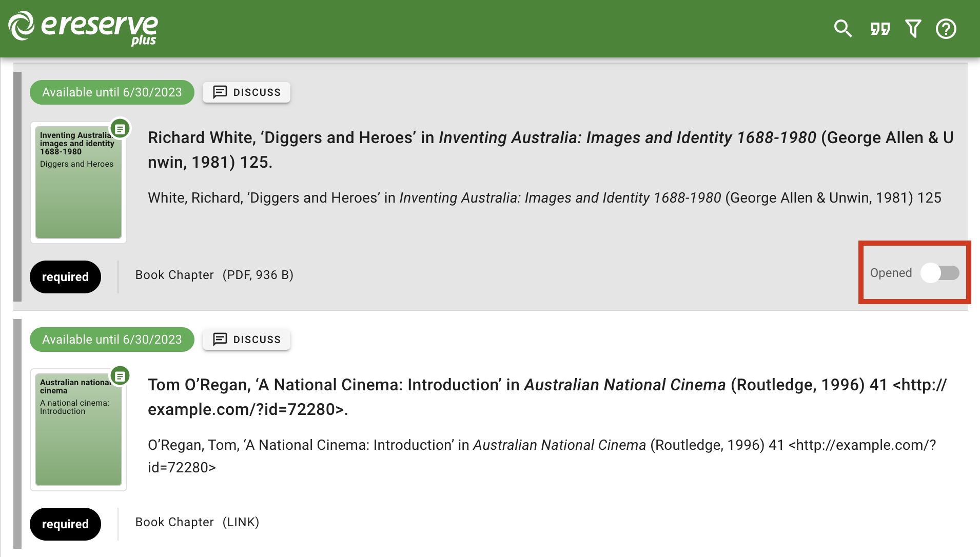Screen dimensions: 980x557
Task: Click the 'required' tag on Diggers and Heroes
Action: [x=65, y=277]
